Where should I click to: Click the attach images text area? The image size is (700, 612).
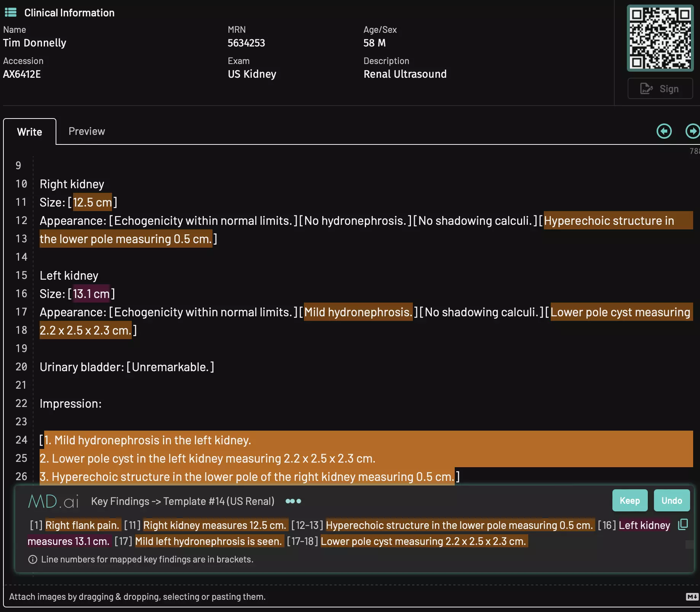click(x=137, y=597)
